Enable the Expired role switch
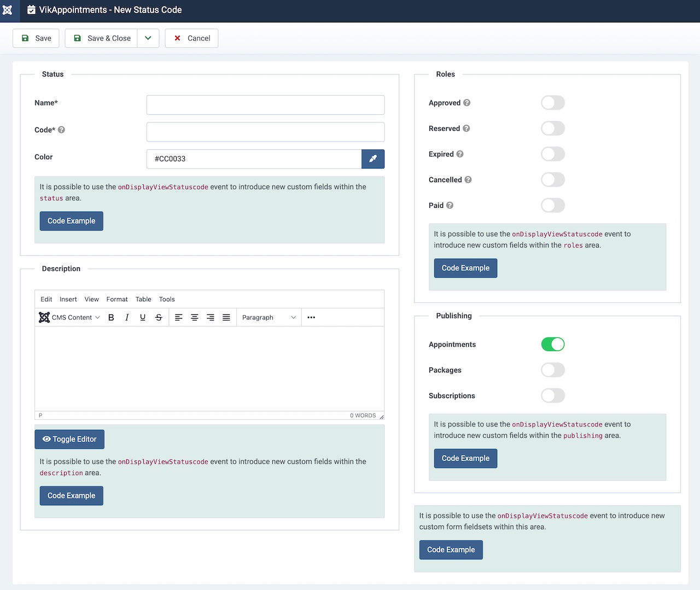700x590 pixels. tap(553, 154)
